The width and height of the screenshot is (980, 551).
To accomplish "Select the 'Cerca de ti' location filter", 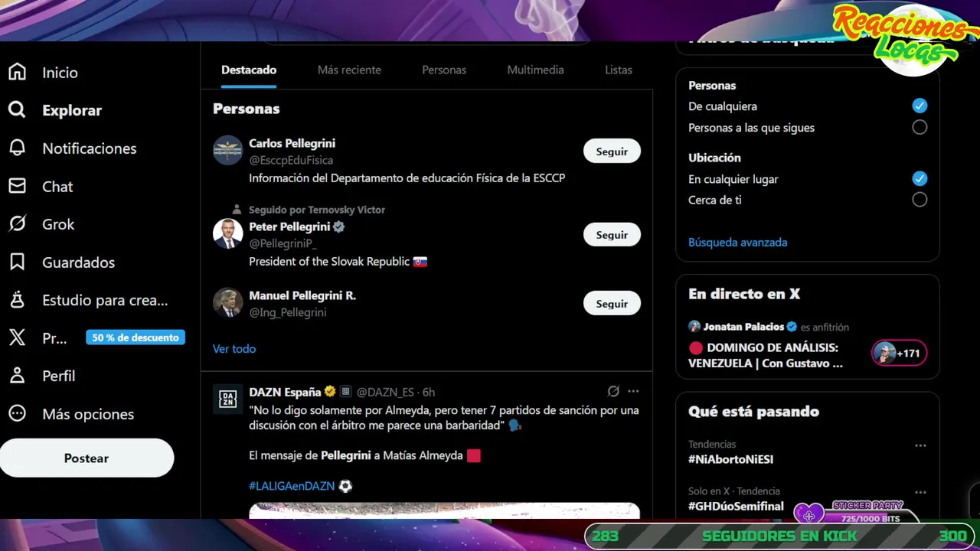I will (x=920, y=200).
